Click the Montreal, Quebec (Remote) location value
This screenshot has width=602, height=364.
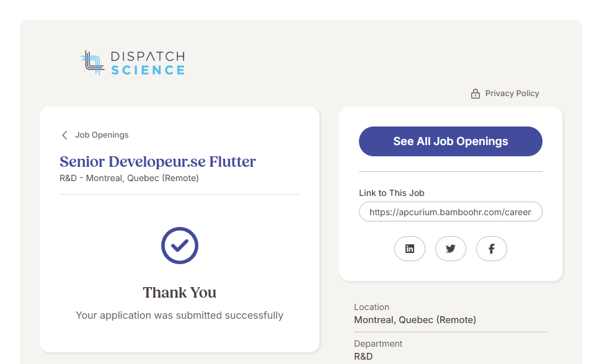415,320
